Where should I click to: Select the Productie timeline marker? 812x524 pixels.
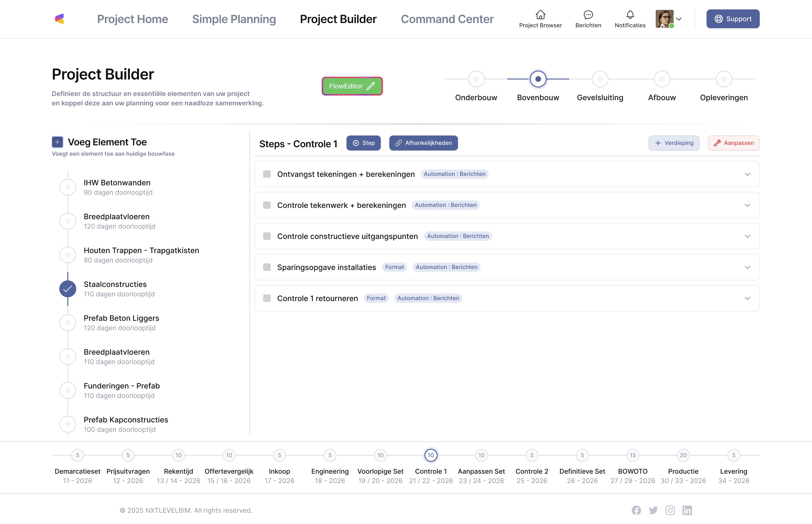coord(683,455)
